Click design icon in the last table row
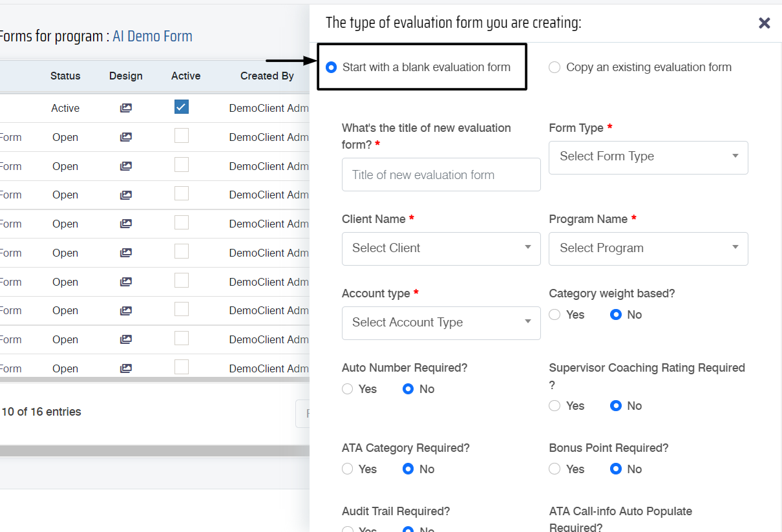 126,368
